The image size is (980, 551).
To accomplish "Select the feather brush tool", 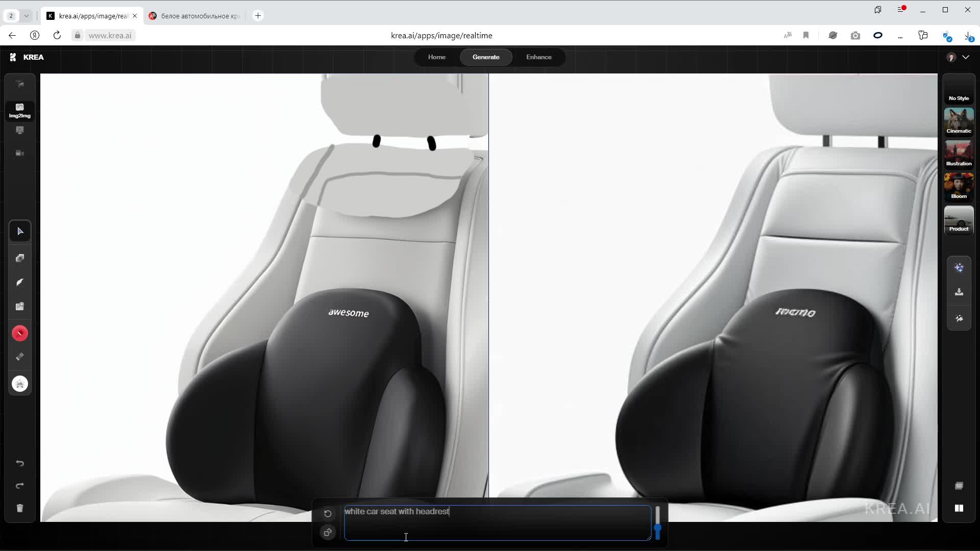I will 20,282.
